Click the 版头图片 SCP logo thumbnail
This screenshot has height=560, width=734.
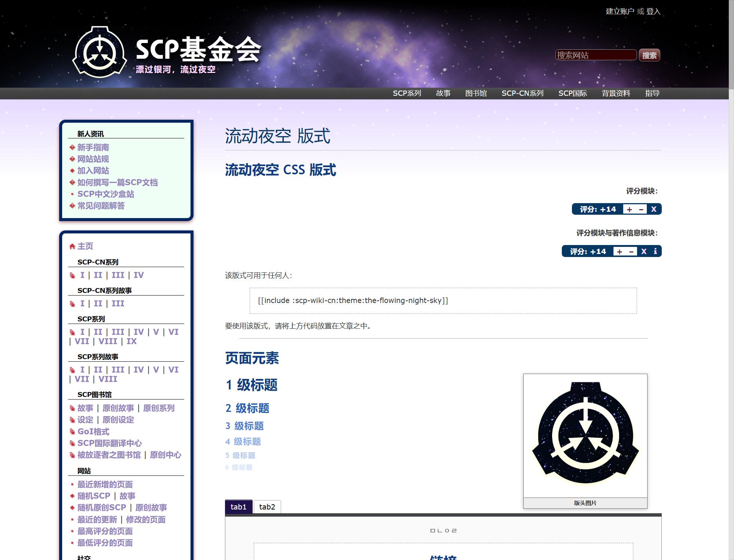pos(585,435)
